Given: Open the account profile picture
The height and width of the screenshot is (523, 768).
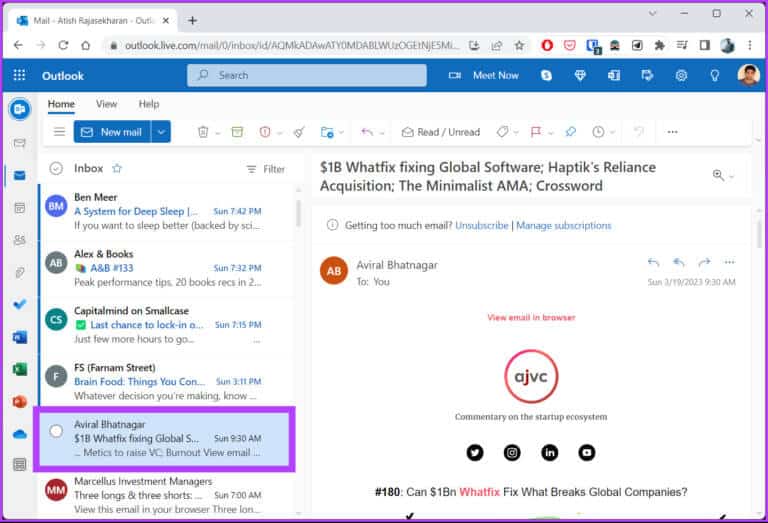Looking at the screenshot, I should pos(748,75).
